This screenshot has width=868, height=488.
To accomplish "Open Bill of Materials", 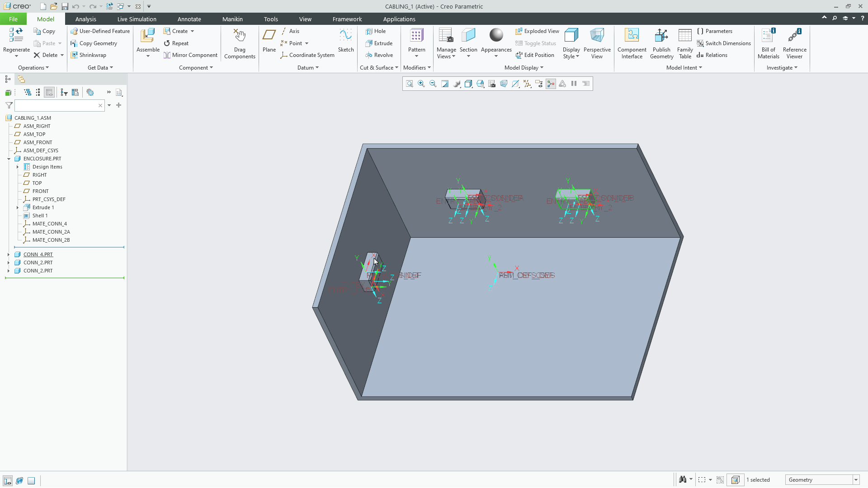I will pos(768,43).
